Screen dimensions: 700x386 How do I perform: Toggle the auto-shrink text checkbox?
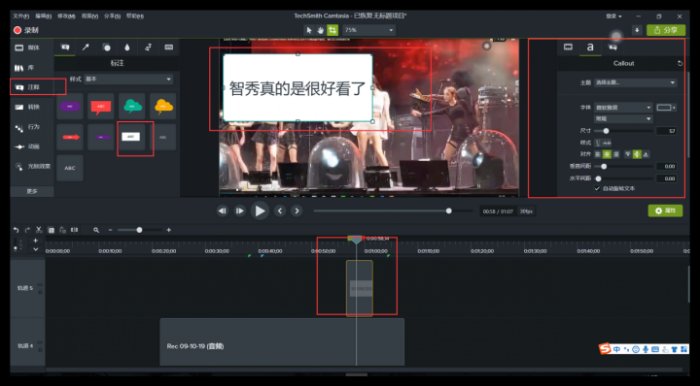pos(597,189)
